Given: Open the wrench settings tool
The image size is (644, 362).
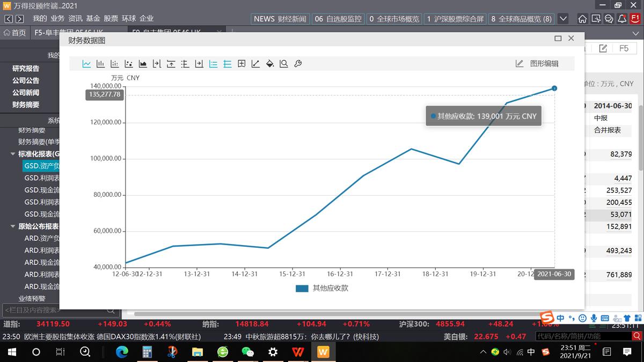Looking at the screenshot, I should coord(298,64).
